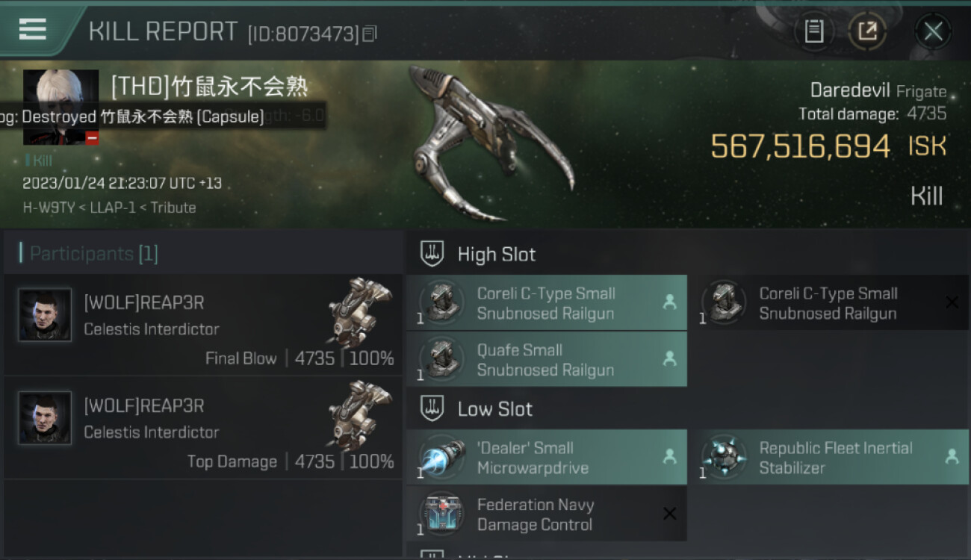
Task: Click the High Slot section icon
Action: tap(432, 254)
